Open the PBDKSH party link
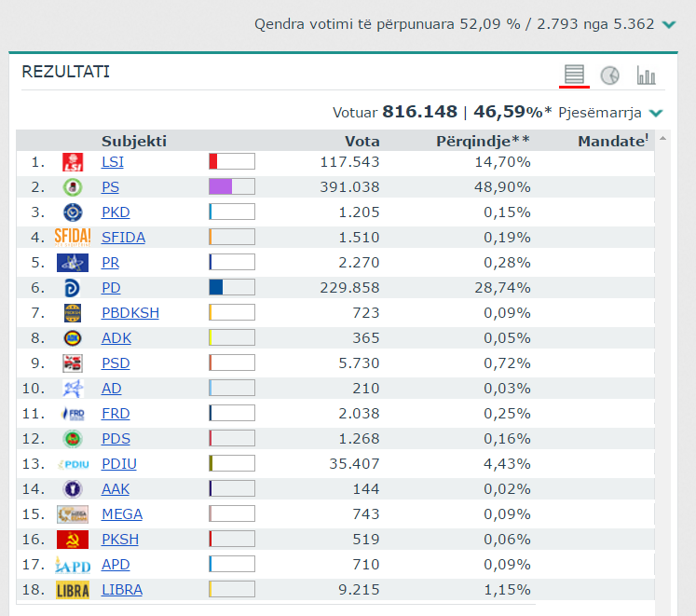 [130, 313]
